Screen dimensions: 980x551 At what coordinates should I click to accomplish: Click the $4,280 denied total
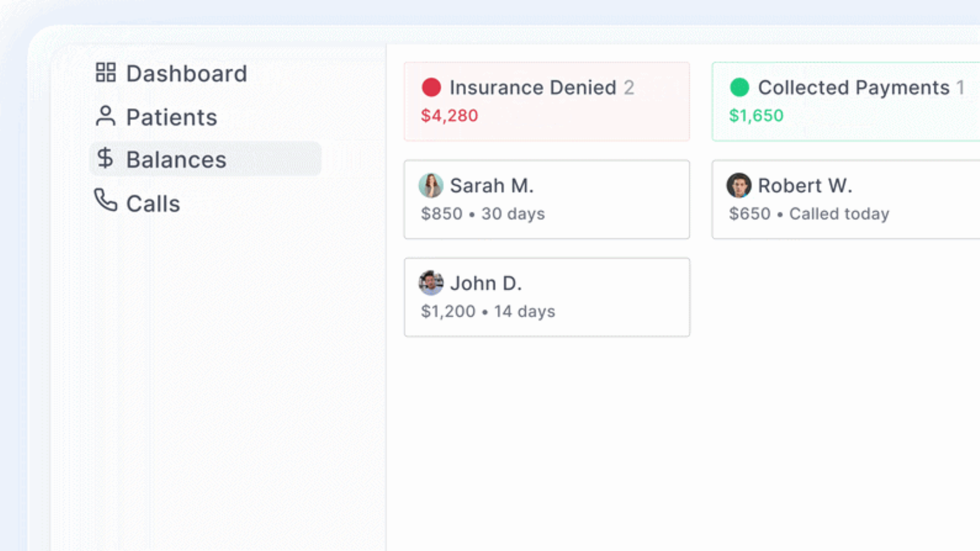[450, 115]
